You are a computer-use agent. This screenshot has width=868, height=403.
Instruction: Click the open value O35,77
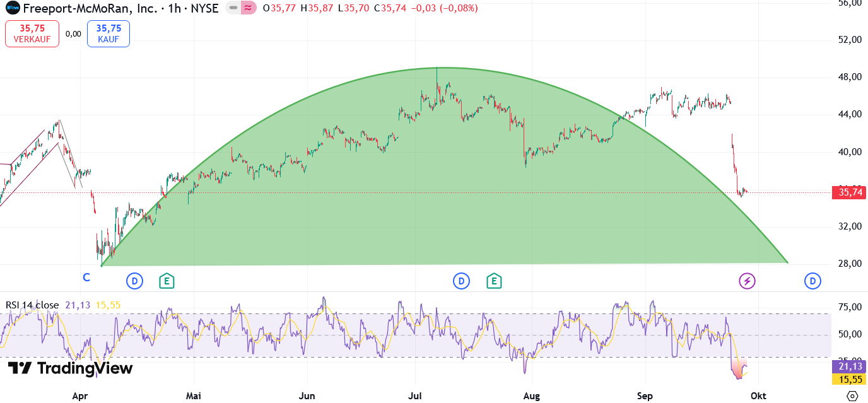pos(279,8)
